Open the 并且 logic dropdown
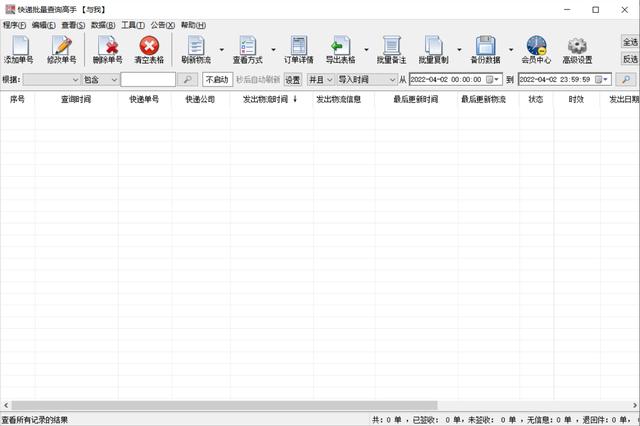This screenshot has height=426, width=640. (x=320, y=79)
